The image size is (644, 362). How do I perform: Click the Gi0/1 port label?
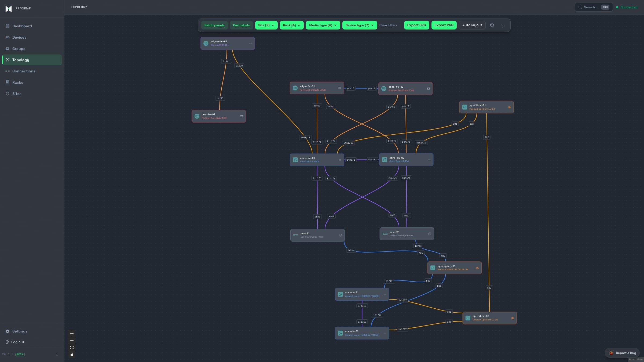[226, 61]
